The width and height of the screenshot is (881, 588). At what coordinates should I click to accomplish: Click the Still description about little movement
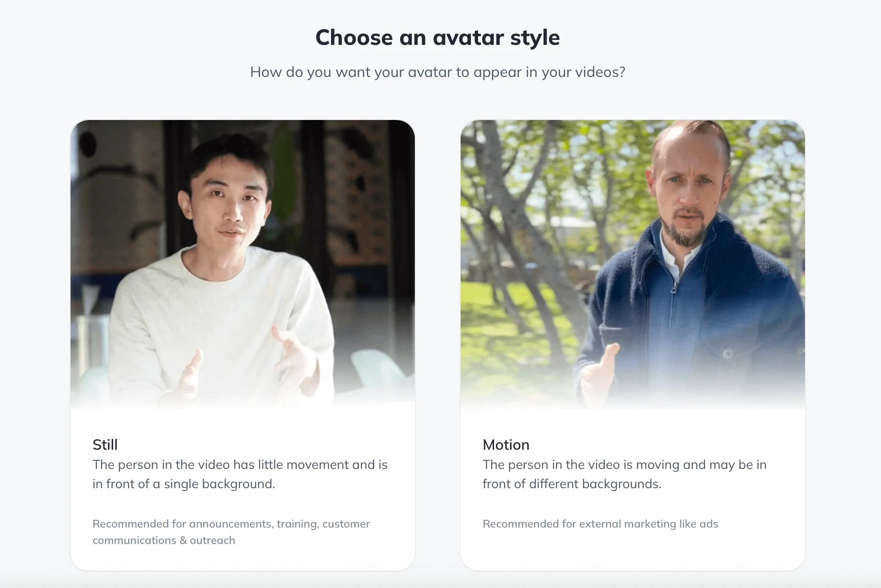[240, 474]
